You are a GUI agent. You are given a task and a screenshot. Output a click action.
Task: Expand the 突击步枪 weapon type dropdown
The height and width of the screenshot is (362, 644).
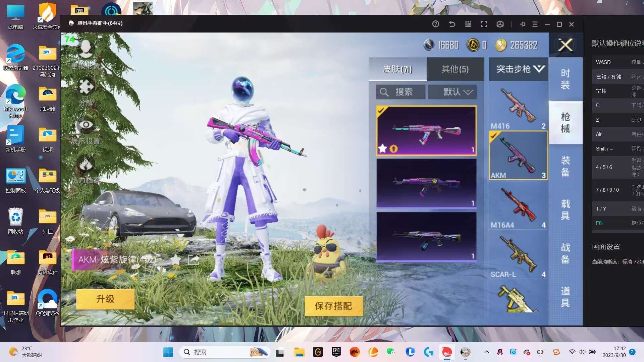(x=519, y=69)
